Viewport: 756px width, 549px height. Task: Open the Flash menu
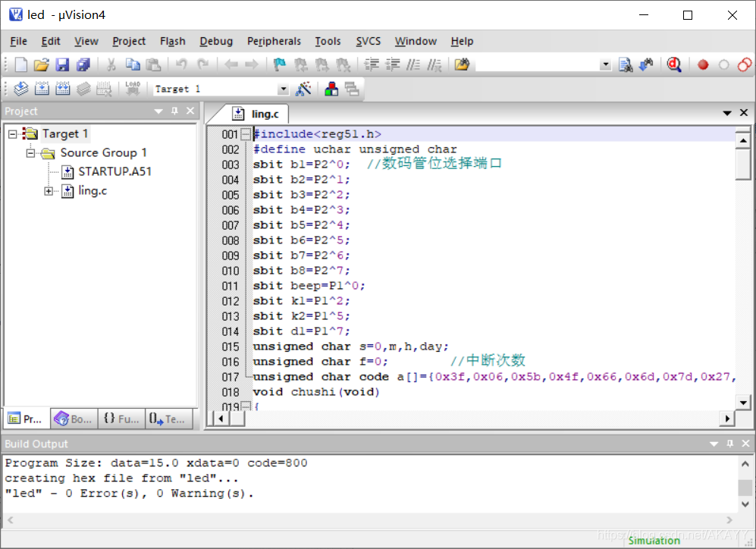click(x=173, y=42)
